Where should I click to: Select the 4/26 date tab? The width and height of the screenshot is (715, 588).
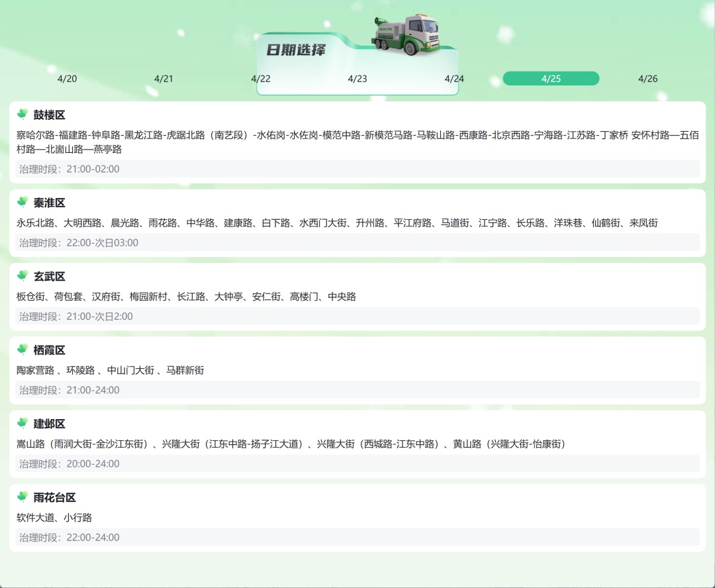coord(647,78)
